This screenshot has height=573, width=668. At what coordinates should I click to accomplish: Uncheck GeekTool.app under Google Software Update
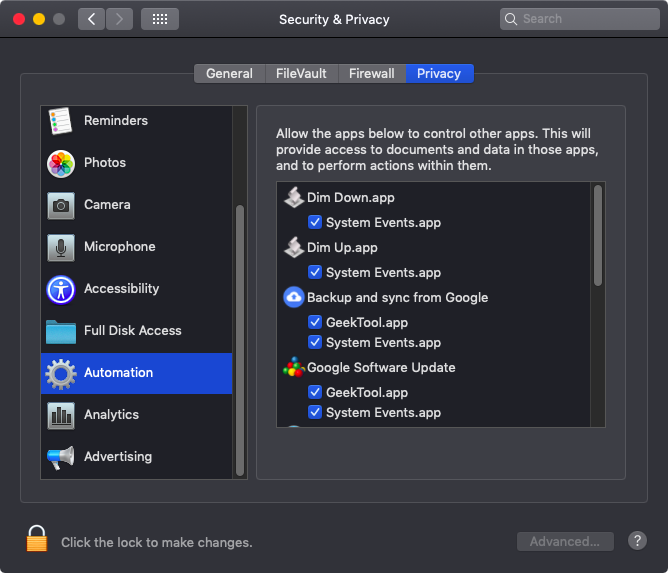tap(315, 392)
